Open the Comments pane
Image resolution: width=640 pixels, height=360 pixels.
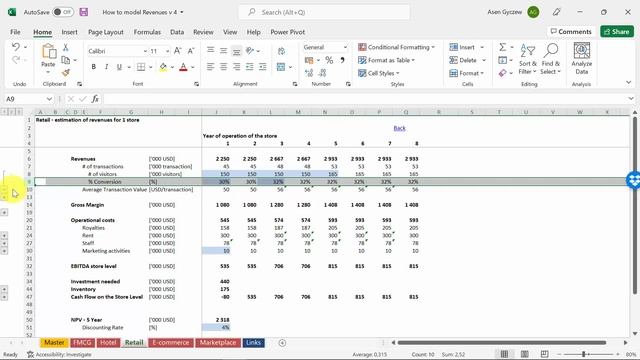click(571, 31)
